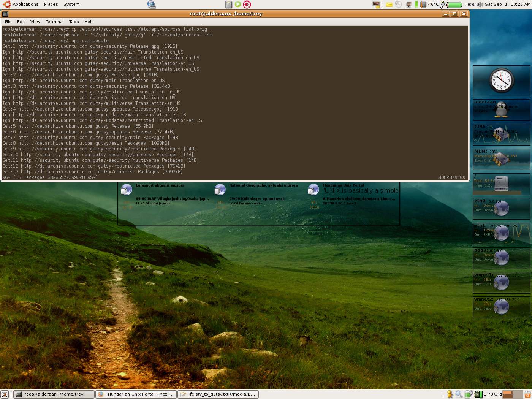Click the Show Desktop button in bottom panel

5,394
